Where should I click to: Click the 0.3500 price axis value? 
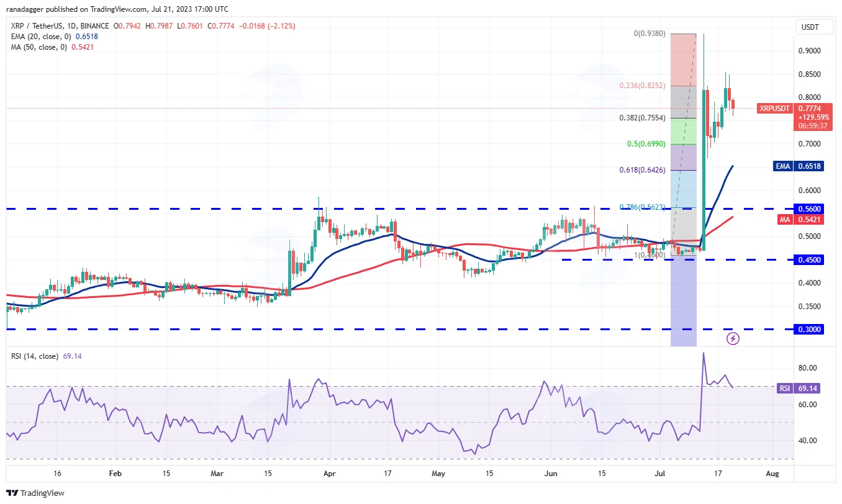point(810,307)
